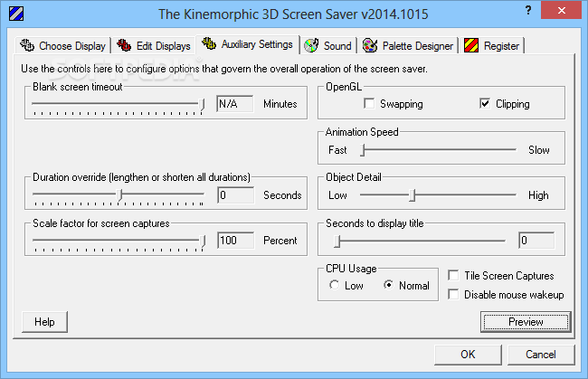Click the gears icon on Choose Display tab
Screen dimensions: 588x379
27,45
